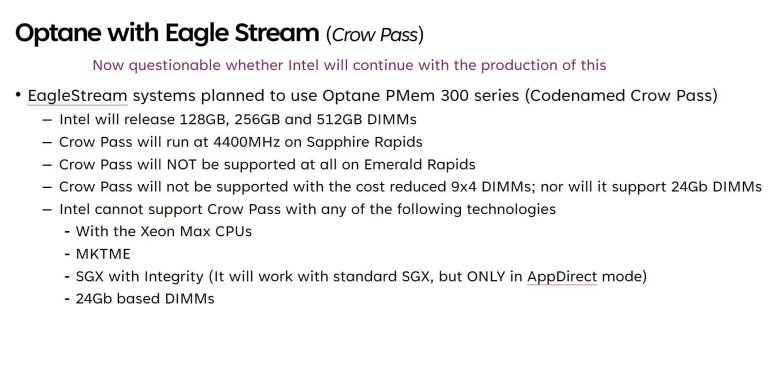Click the main bullet dot before EagleStream

18,94
